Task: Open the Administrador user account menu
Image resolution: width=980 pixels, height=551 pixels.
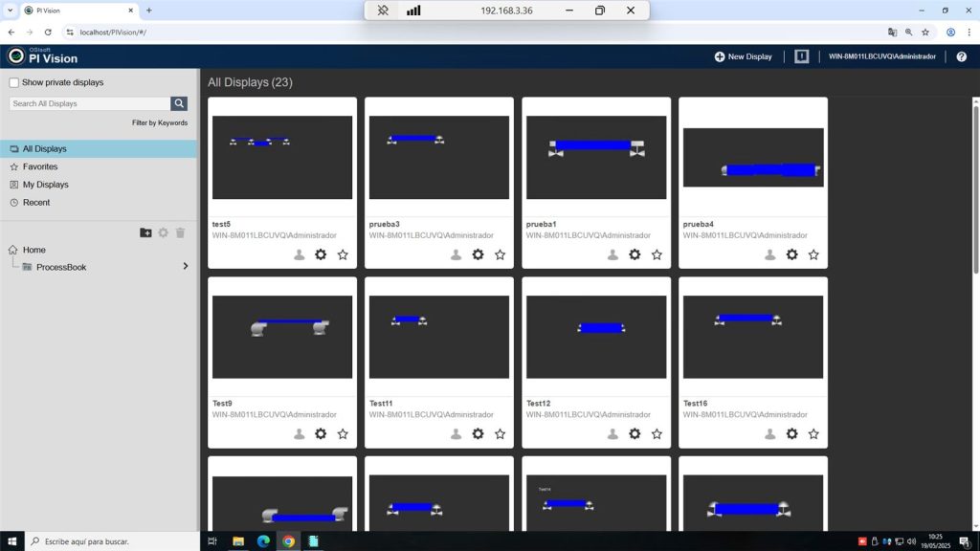Action: [x=881, y=56]
